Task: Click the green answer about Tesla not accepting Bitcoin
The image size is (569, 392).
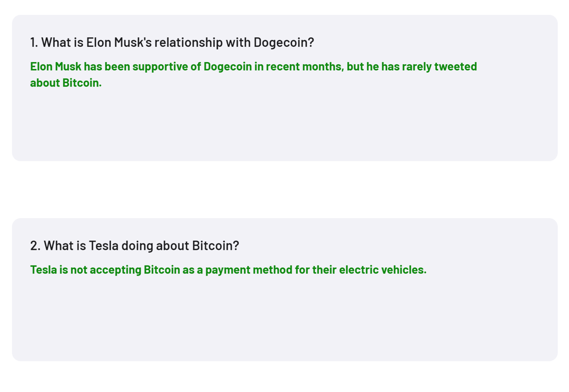Action: [228, 270]
